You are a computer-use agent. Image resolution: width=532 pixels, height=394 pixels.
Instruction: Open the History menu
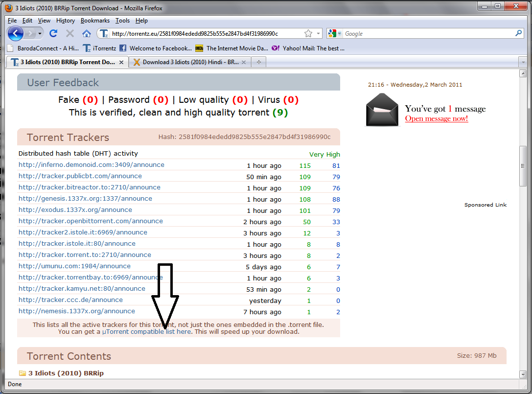pos(66,21)
